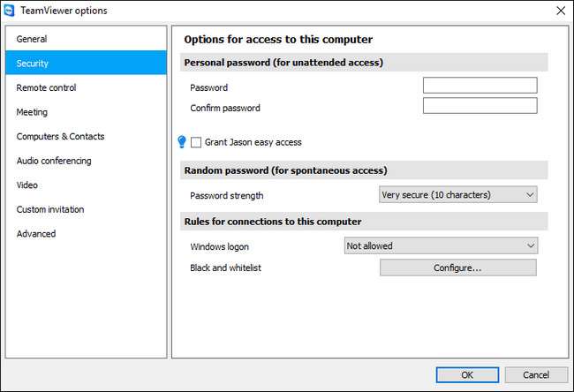Go to Meeting options
The image size is (574, 392).
tap(32, 112)
